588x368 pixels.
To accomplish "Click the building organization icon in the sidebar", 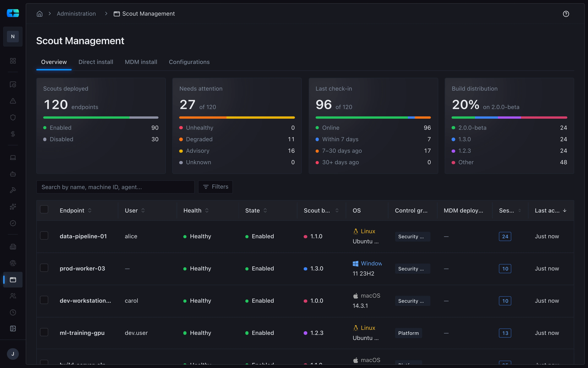I will point(13,247).
